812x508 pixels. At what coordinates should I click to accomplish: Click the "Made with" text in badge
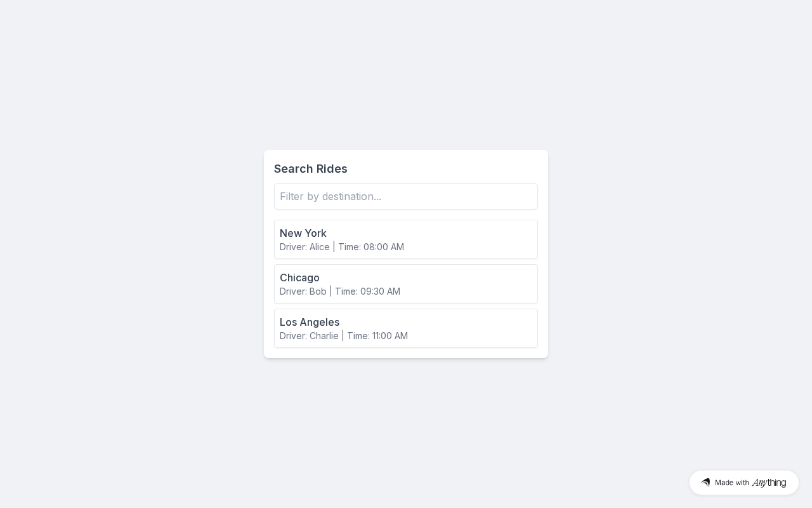[732, 483]
